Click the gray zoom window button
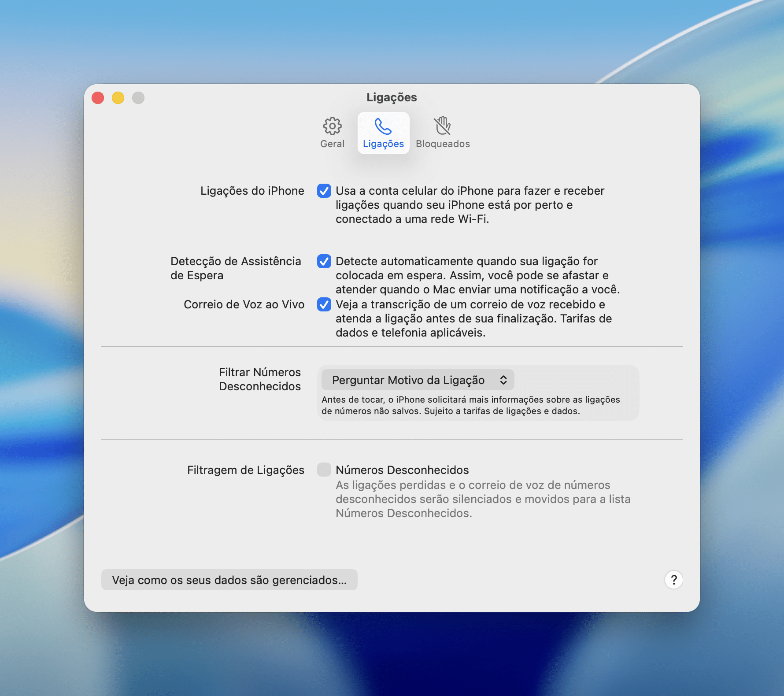Screen dimensions: 784x696 [x=138, y=98]
